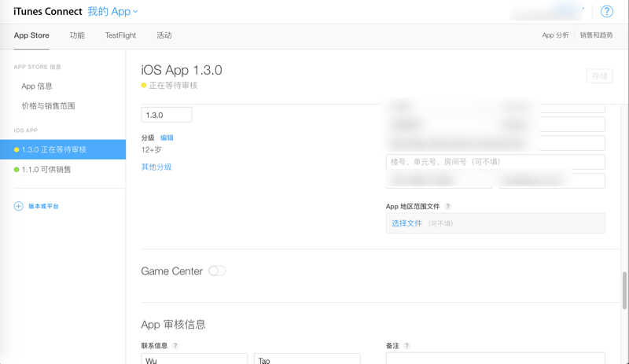Open the App 分析 link
Image resolution: width=629 pixels, height=364 pixels.
555,35
